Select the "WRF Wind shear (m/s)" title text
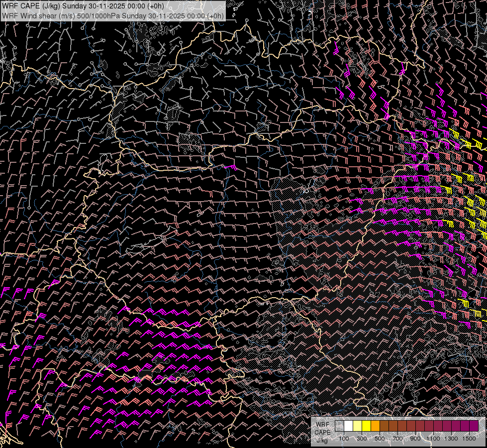The height and width of the screenshot is (448, 487). [x=38, y=15]
